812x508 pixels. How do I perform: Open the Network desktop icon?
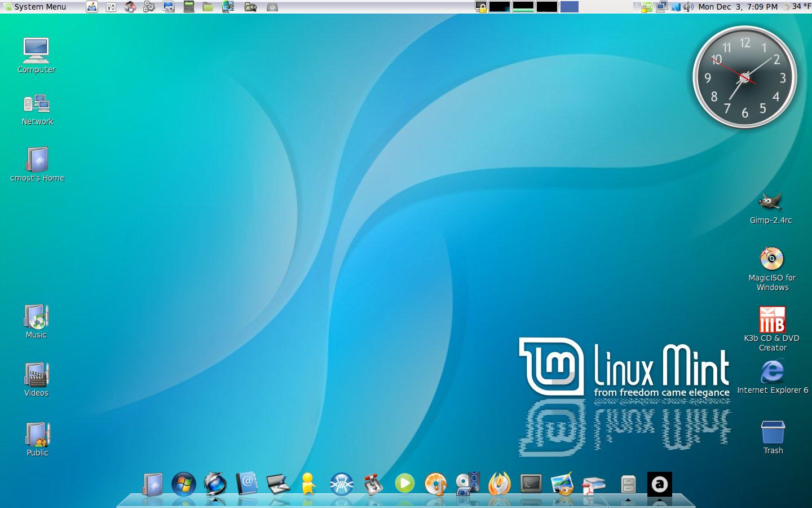click(37, 110)
